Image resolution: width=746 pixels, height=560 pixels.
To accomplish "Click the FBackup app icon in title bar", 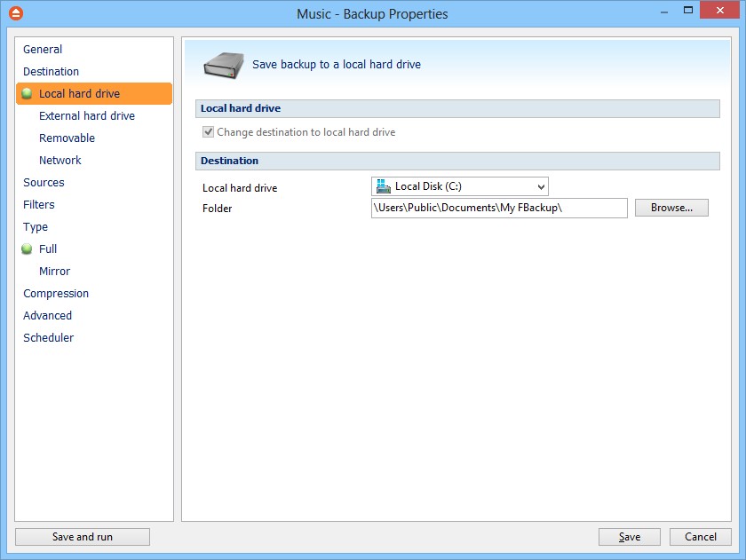I will [16, 12].
